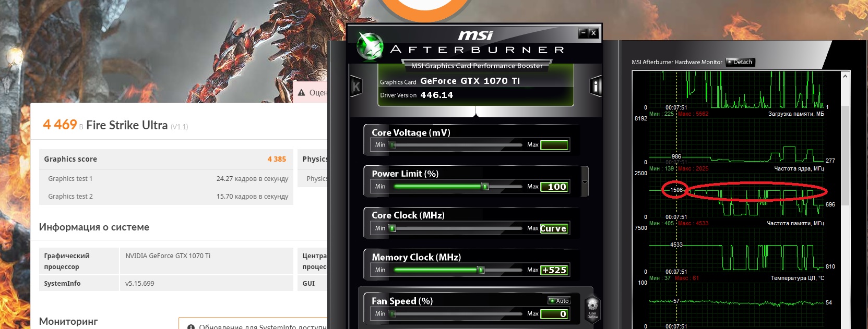Click the Core Voltage slider handle

[393, 144]
